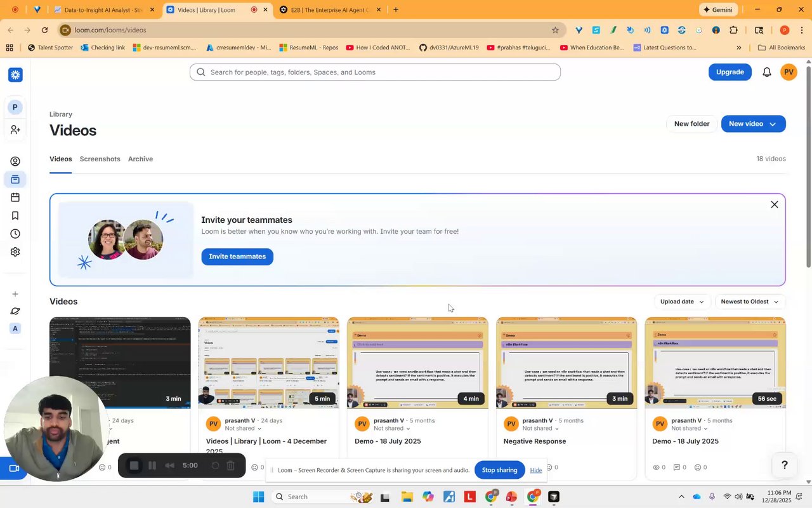The image size is (812, 508).
Task: Click the Hide link in sharing bar
Action: pyautogui.click(x=536, y=470)
